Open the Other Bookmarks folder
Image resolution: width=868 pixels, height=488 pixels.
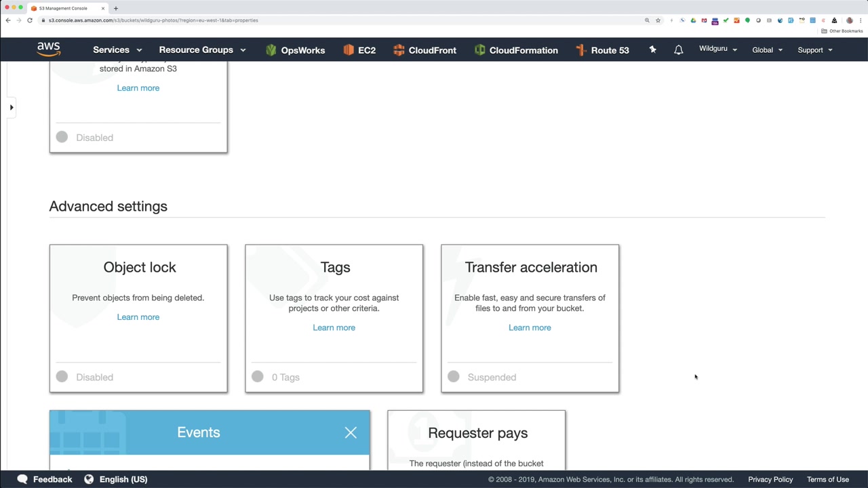(x=842, y=31)
